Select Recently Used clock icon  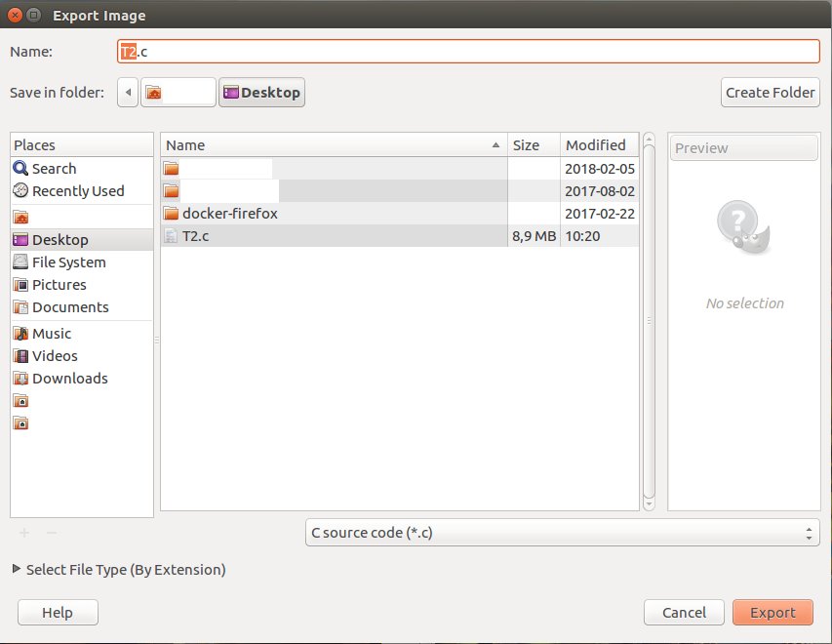tap(21, 191)
